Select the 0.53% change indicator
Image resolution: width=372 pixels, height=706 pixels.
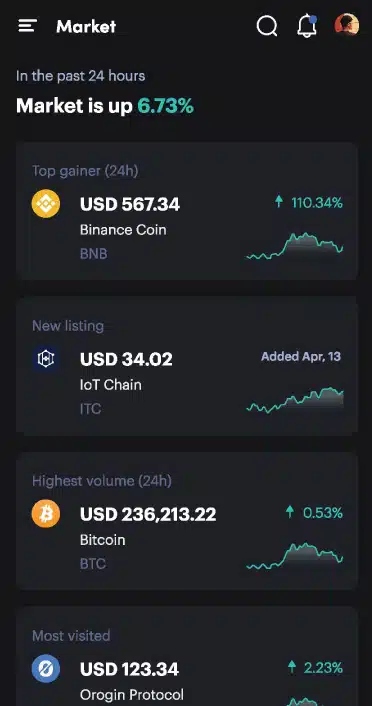(x=314, y=512)
